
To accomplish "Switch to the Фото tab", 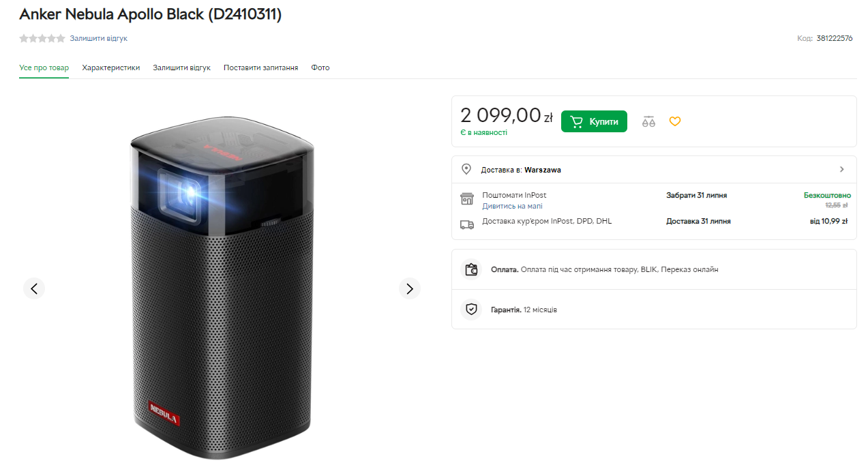I will tap(320, 67).
